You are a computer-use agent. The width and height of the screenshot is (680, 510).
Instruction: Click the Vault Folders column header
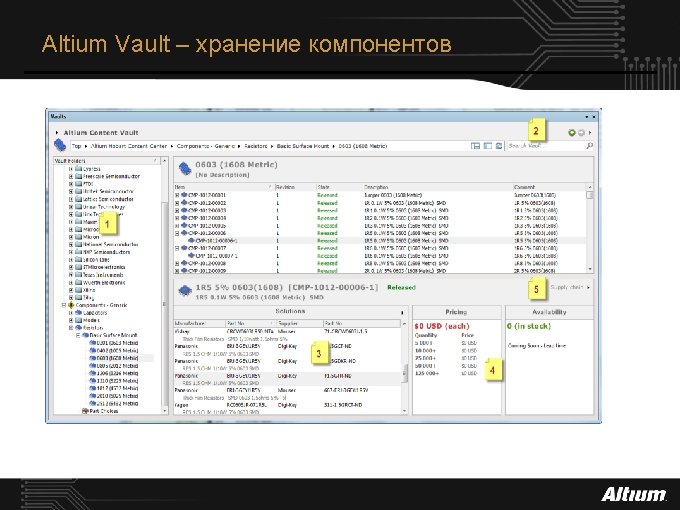coord(106,161)
